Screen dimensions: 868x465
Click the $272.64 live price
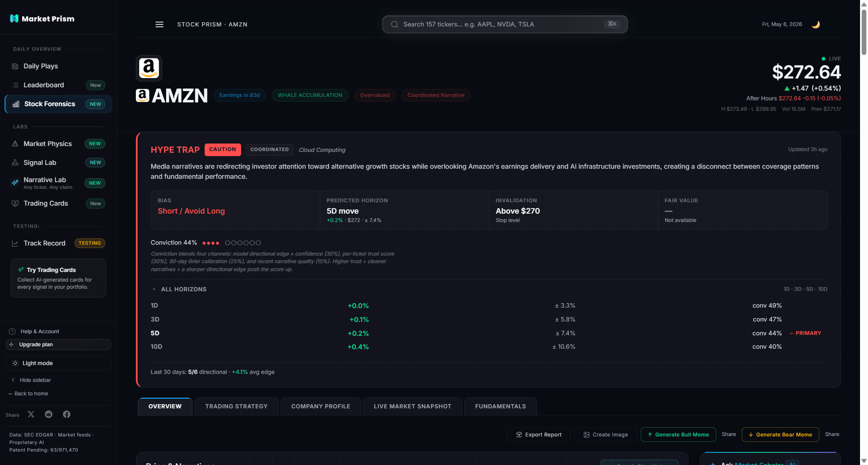(806, 72)
